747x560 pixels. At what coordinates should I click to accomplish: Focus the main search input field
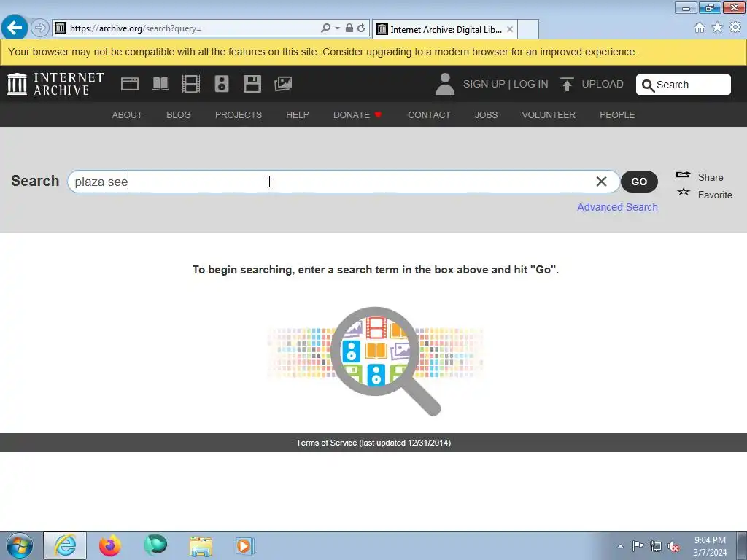point(343,182)
